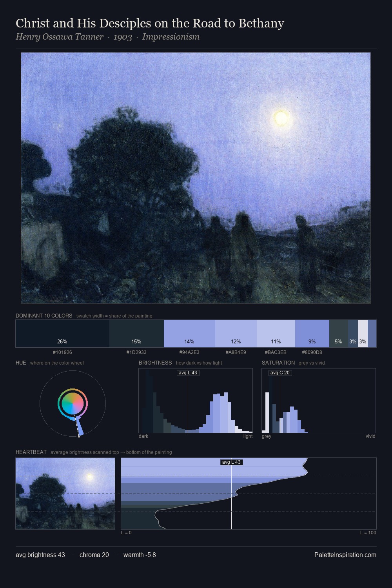
Task: Click the 1903 year text
Action: (x=123, y=37)
